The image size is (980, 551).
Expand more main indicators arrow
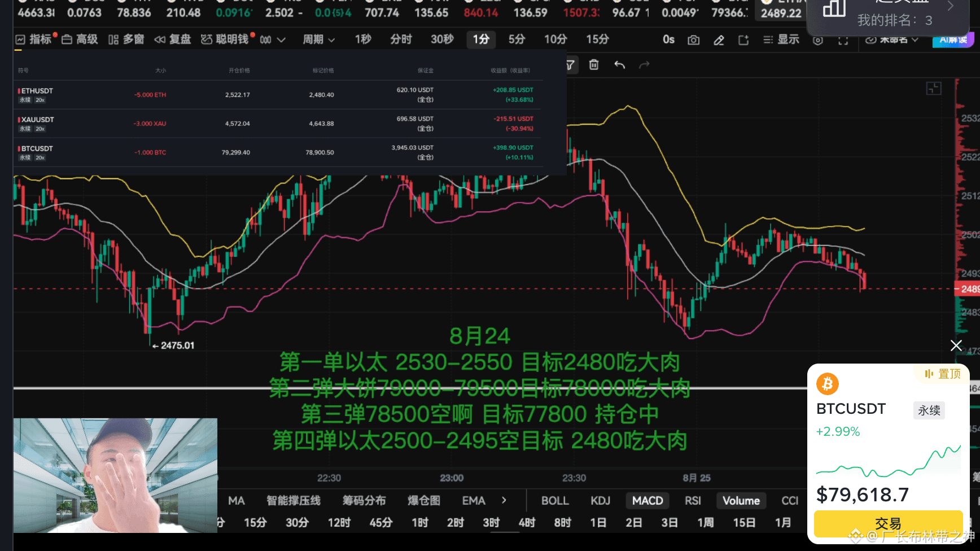coord(504,500)
